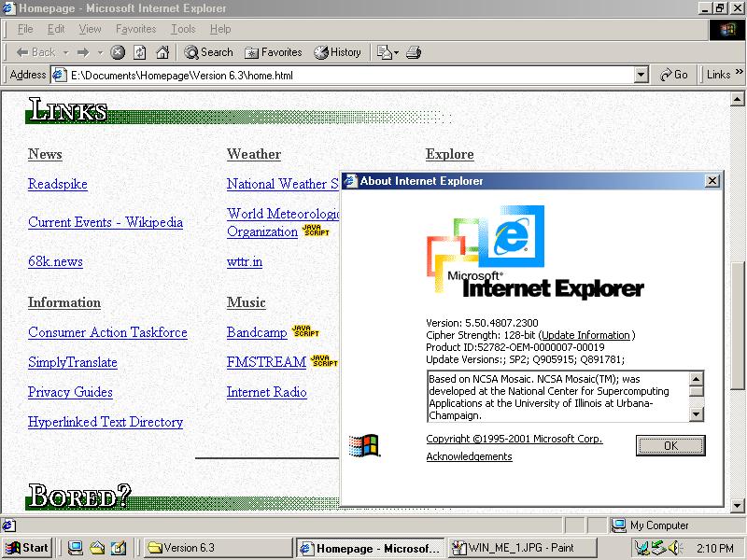747x560 pixels.
Task: Click the Forward arrow toolbar icon
Action: click(83, 52)
